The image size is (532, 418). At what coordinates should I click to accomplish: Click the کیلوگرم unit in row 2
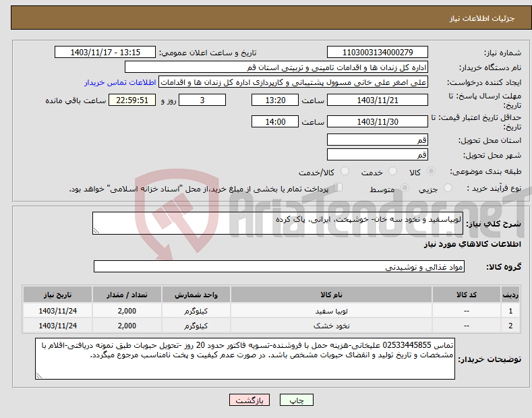click(196, 326)
